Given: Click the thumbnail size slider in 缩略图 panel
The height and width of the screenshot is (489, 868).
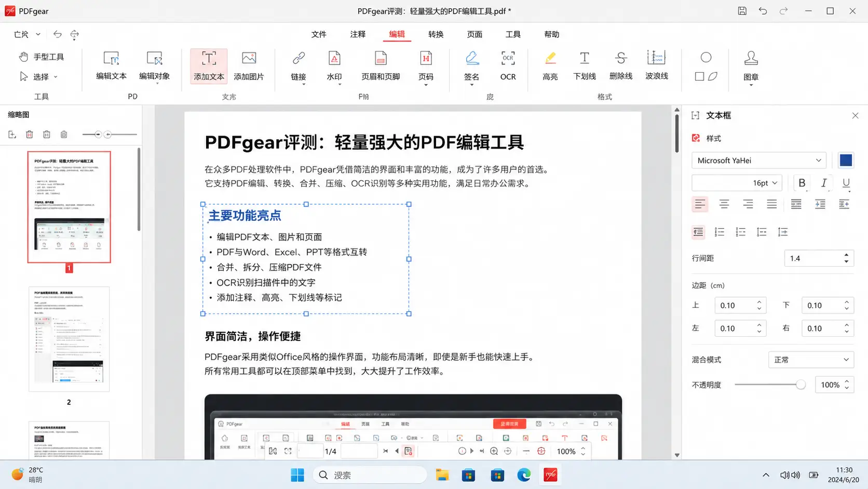Looking at the screenshot, I should [x=110, y=135].
